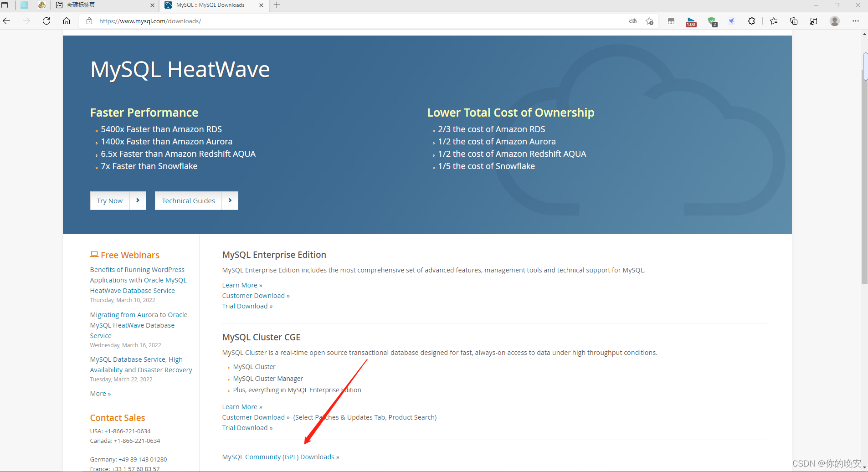Open the favorites list icon
Viewport: 868px width, 472px height.
[x=774, y=21]
